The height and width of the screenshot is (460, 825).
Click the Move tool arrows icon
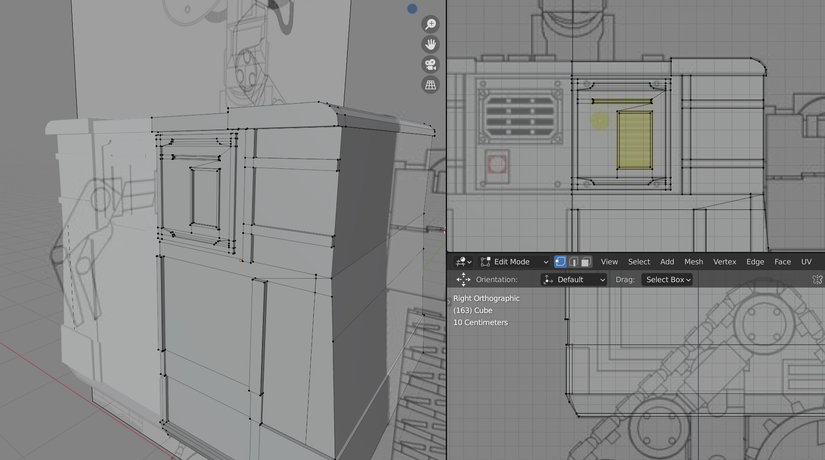463,279
